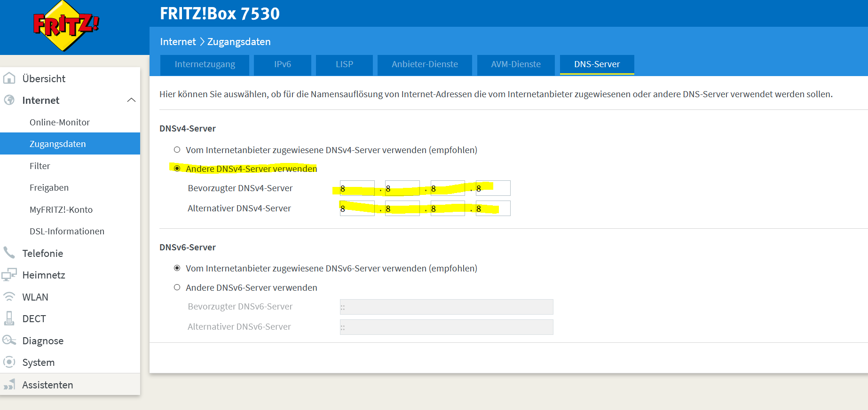This screenshot has height=410, width=868.
Task: Select provider-assigned DNSv4 server option
Action: (x=177, y=150)
